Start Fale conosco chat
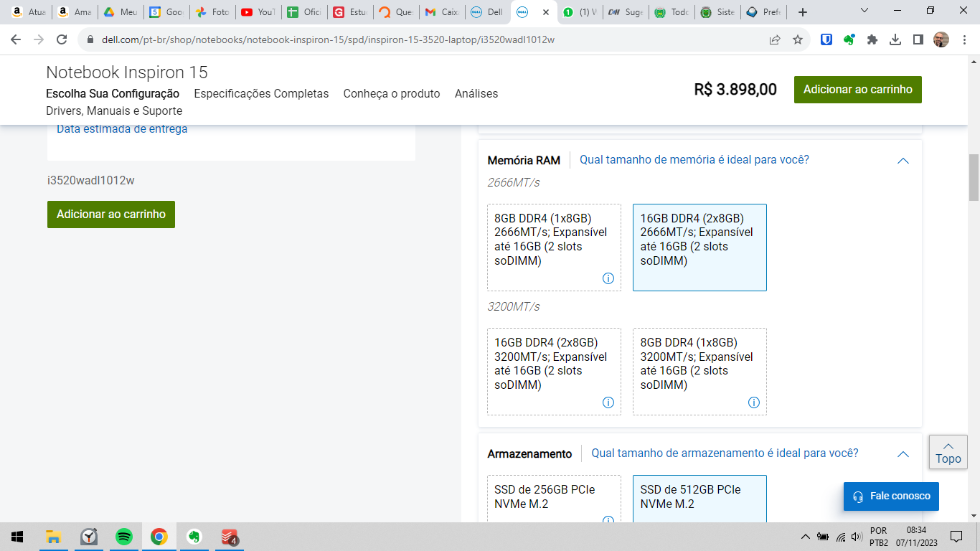The height and width of the screenshot is (551, 980). pyautogui.click(x=891, y=496)
